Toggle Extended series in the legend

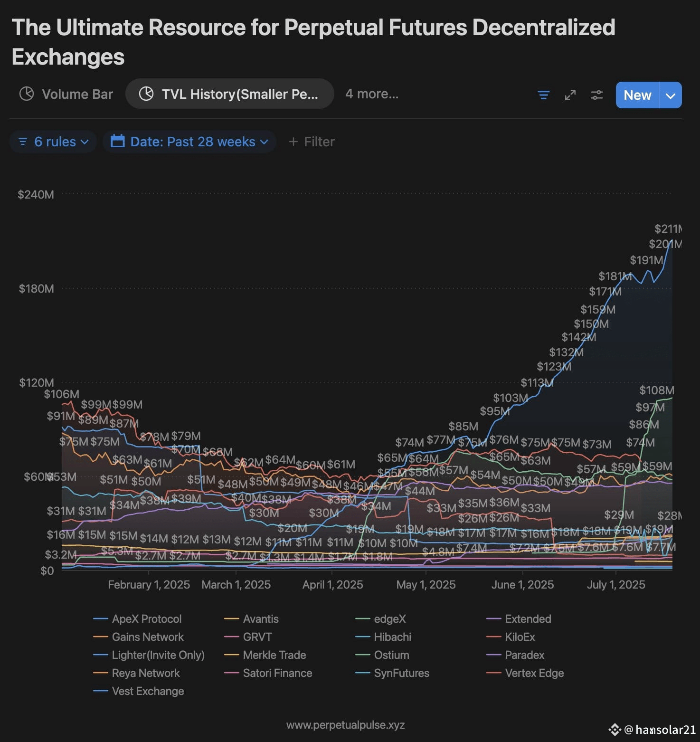pyautogui.click(x=519, y=619)
